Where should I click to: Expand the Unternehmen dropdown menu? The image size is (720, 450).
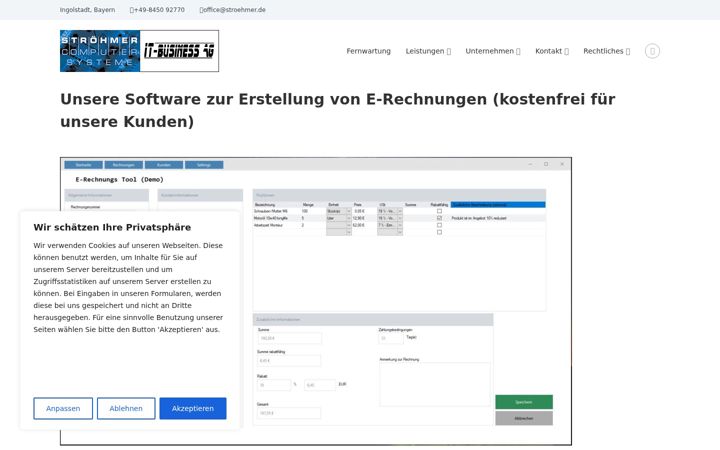click(493, 51)
